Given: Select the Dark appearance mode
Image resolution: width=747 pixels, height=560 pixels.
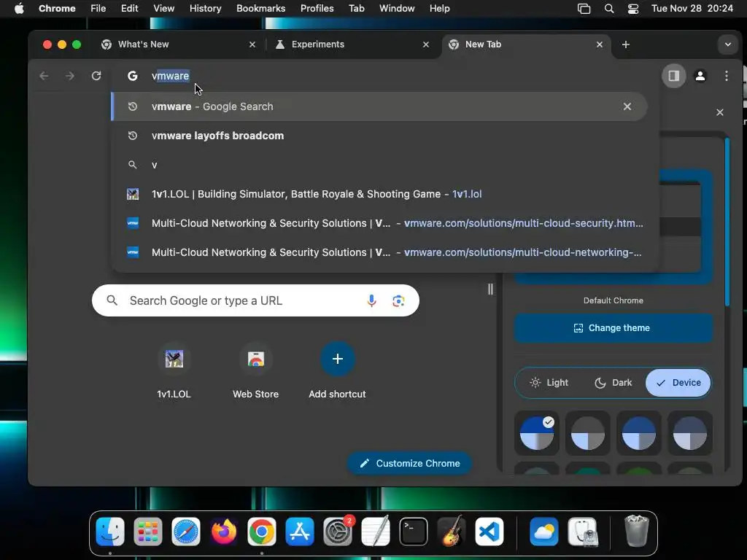Looking at the screenshot, I should [613, 382].
